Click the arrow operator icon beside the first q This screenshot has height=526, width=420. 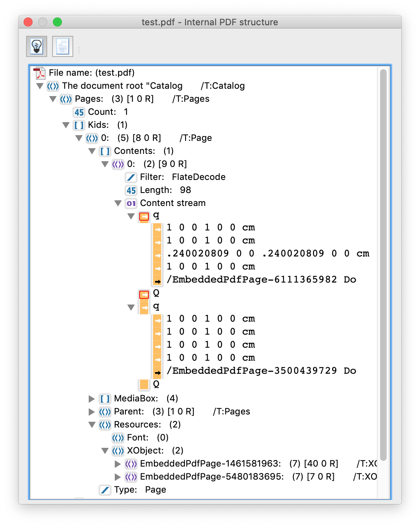[x=144, y=216]
